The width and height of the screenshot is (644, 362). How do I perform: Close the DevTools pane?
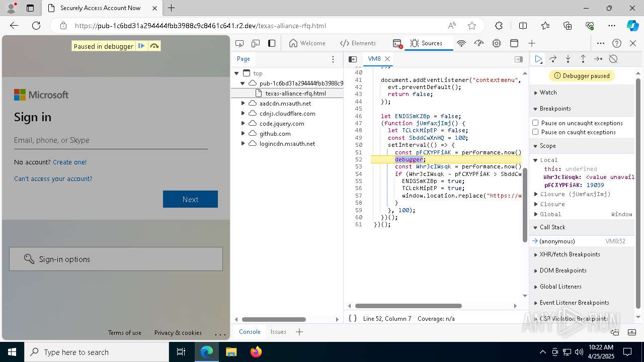coord(633,43)
